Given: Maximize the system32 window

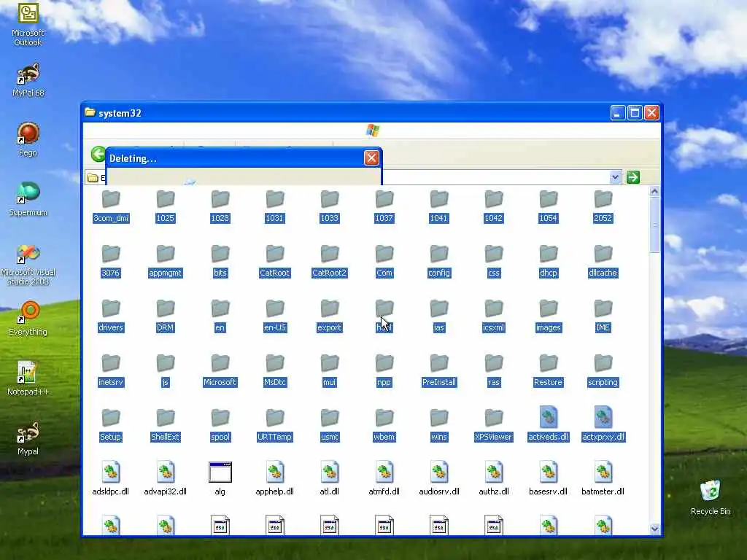Looking at the screenshot, I should [x=635, y=113].
